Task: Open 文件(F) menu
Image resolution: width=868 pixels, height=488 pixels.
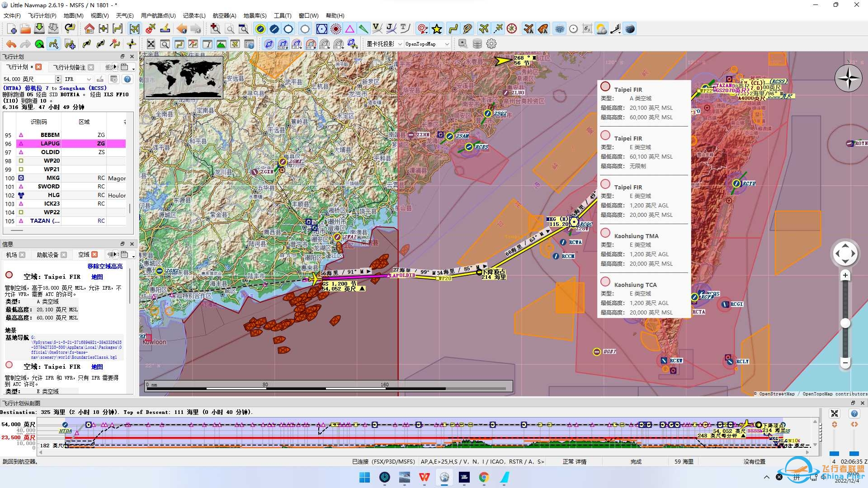Action: tap(12, 15)
